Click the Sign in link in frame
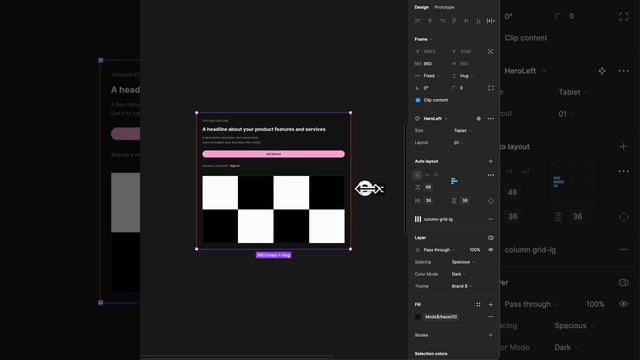This screenshot has width=640, height=360. pos(235,166)
